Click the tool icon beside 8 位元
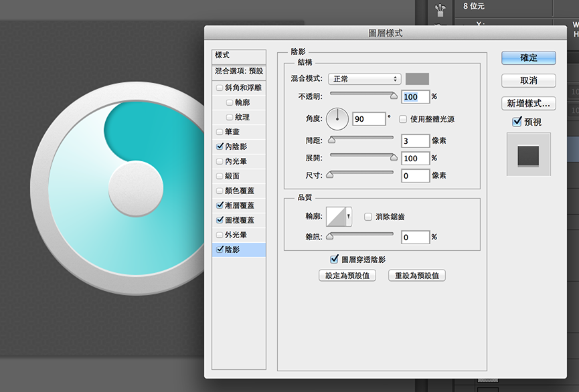579x392 pixels. (x=440, y=9)
